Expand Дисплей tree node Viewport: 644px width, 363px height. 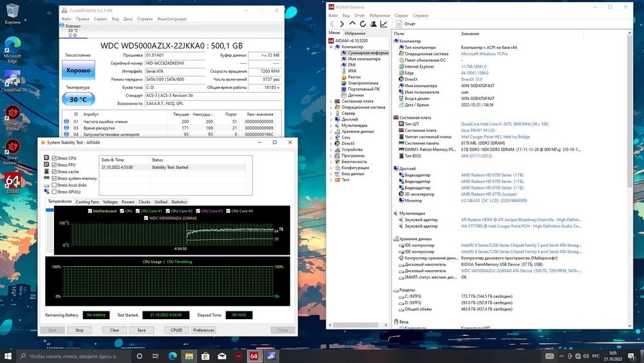(x=331, y=119)
